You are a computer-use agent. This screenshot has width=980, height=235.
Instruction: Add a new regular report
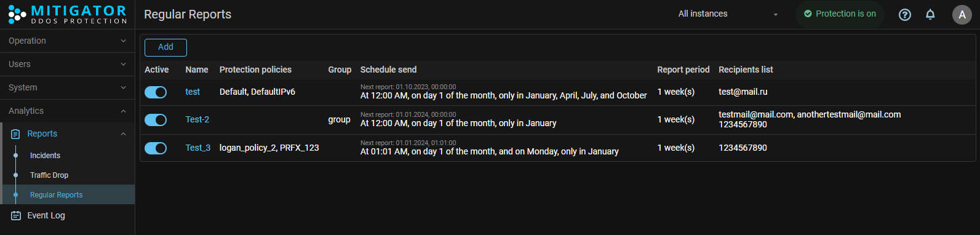point(165,47)
